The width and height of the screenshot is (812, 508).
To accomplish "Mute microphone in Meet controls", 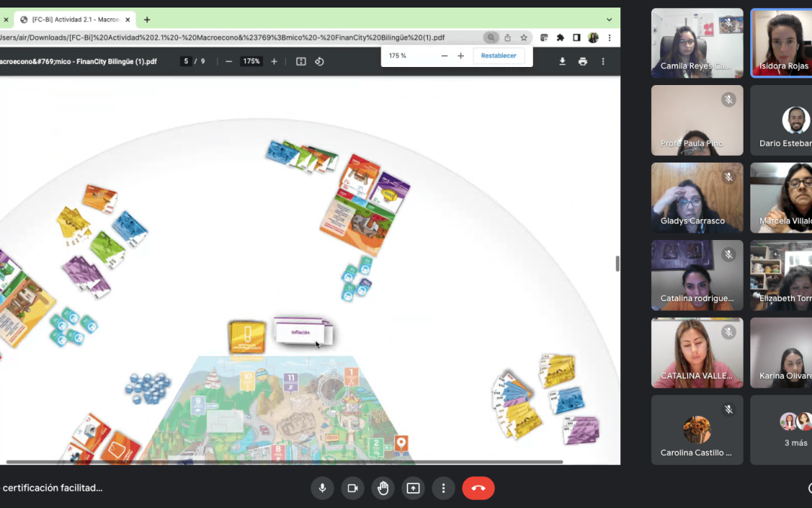I will pyautogui.click(x=322, y=488).
